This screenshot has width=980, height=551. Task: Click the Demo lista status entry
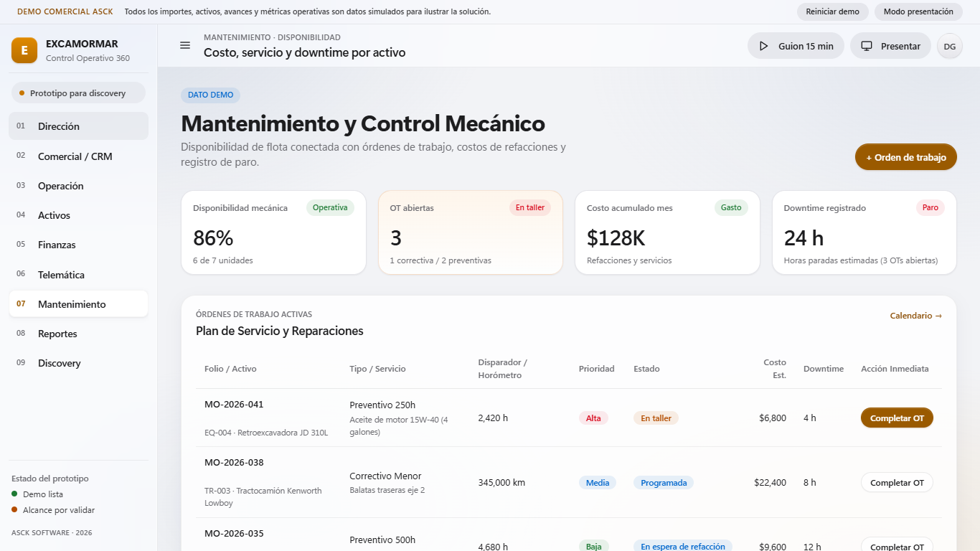[x=37, y=494]
